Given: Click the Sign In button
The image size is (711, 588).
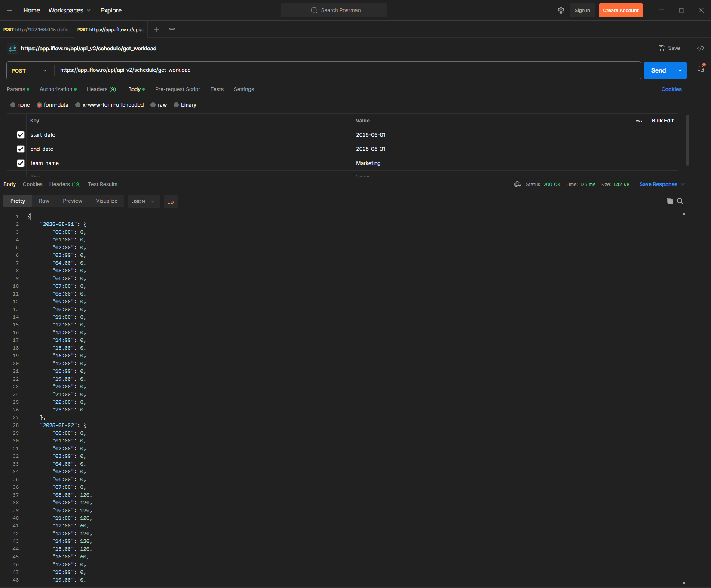Looking at the screenshot, I should (x=582, y=10).
